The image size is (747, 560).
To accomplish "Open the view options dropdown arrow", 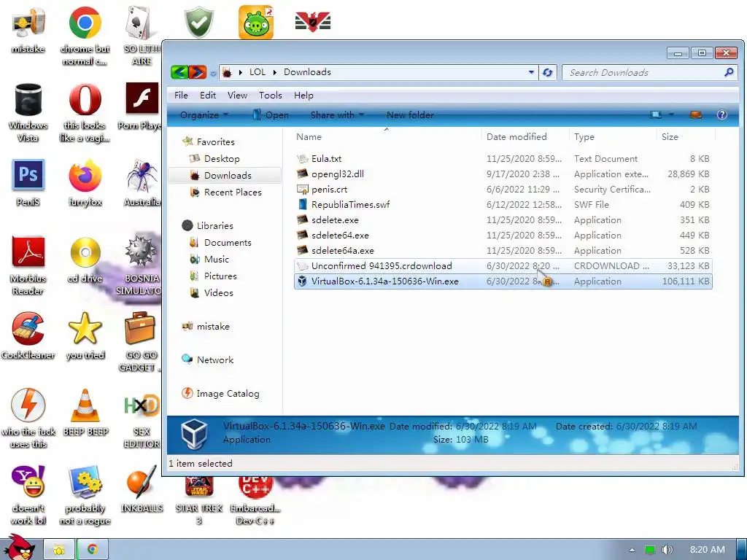I will tap(671, 114).
